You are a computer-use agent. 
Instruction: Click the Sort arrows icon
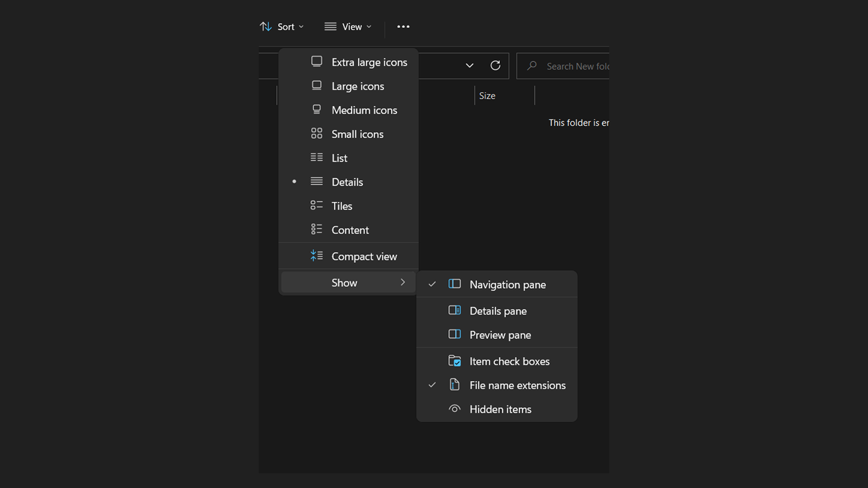coord(266,27)
